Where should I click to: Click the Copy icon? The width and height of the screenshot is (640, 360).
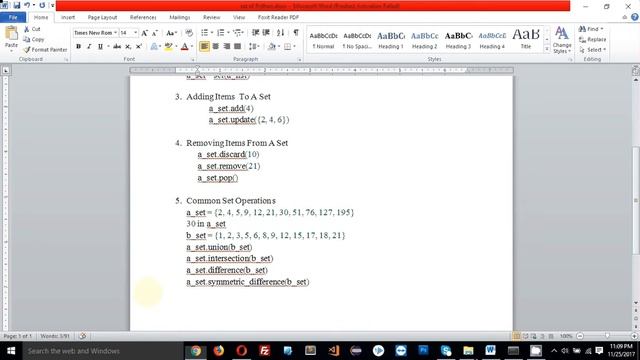tap(27, 39)
